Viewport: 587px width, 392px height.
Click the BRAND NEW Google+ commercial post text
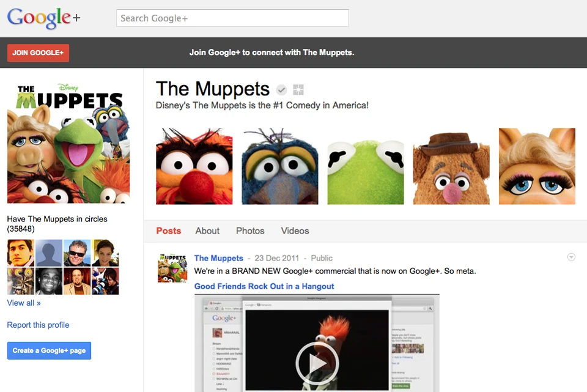click(335, 271)
